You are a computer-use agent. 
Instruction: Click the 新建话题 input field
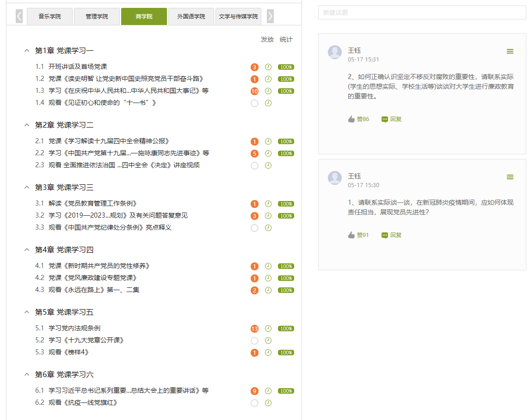tap(422, 12)
